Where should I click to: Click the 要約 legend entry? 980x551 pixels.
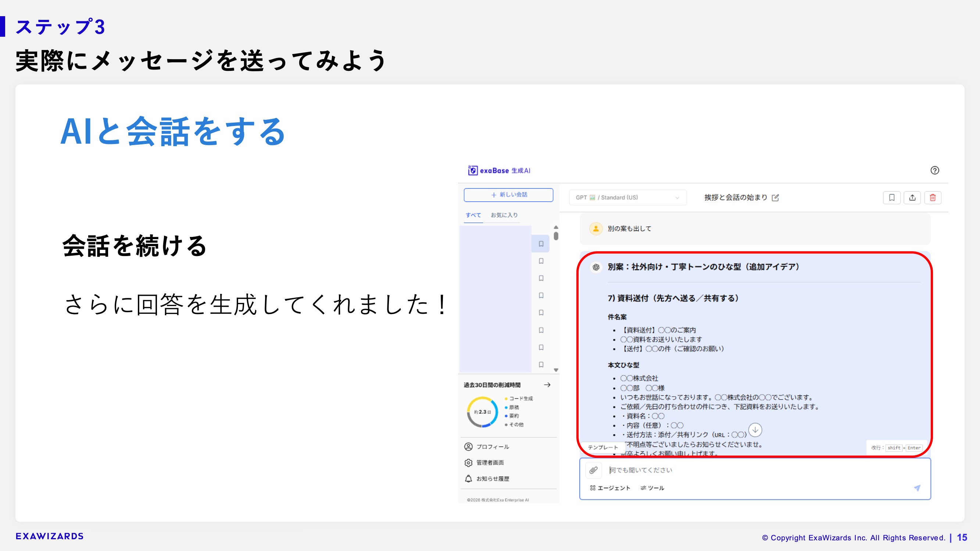click(x=512, y=415)
